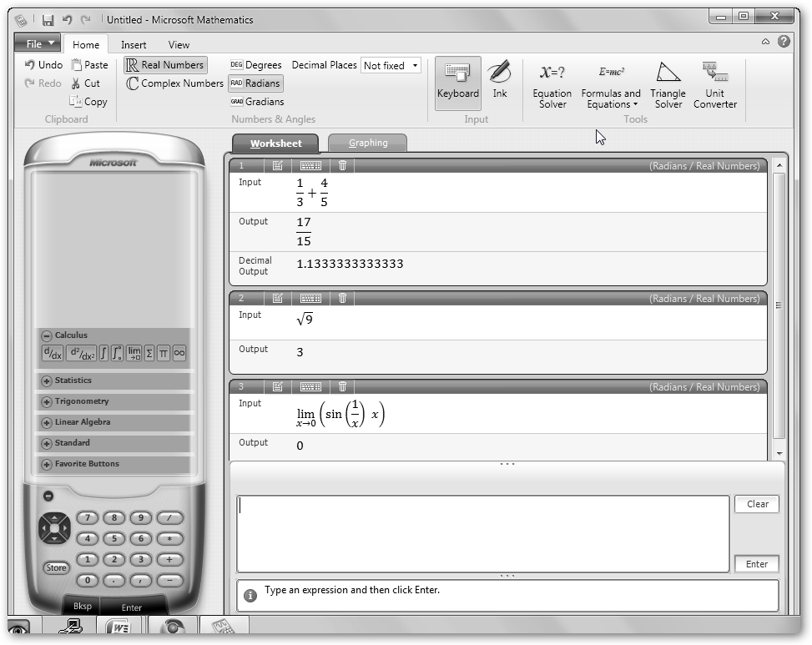The height and width of the screenshot is (645, 812).
Task: Select Real Numbers mode
Action: [164, 65]
